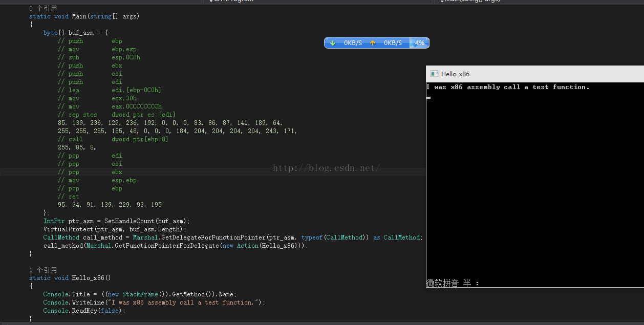Click the comment line "// push esi"
The width and height of the screenshot is (644, 325).
[90, 74]
